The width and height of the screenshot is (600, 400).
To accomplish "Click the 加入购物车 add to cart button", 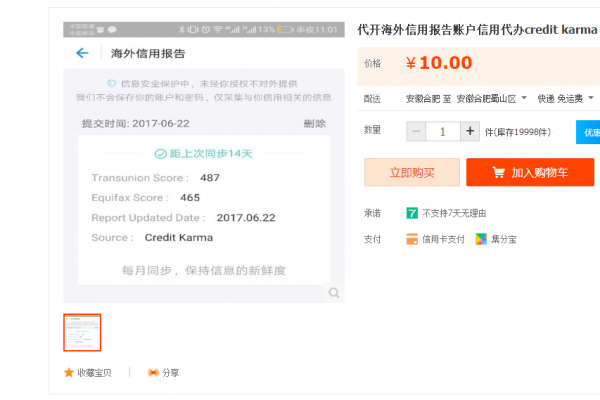I will click(530, 172).
